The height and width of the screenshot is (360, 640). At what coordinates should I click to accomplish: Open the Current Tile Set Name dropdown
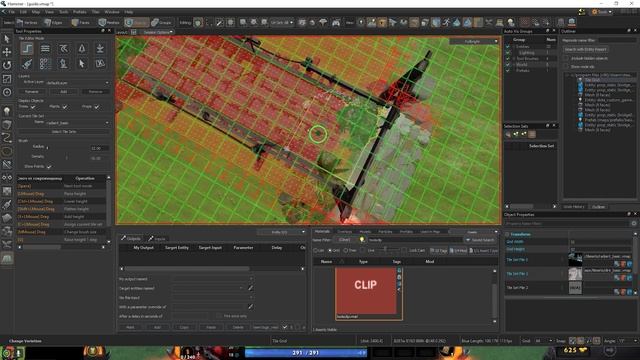[x=78, y=122]
